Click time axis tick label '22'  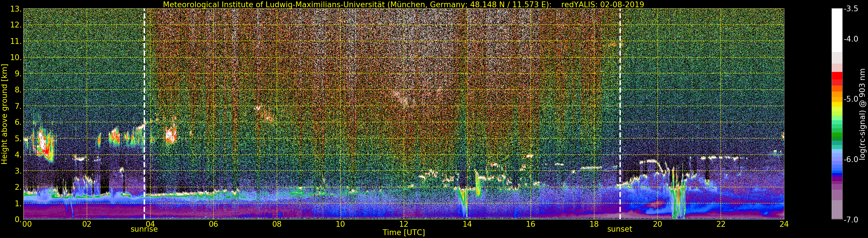click(721, 224)
